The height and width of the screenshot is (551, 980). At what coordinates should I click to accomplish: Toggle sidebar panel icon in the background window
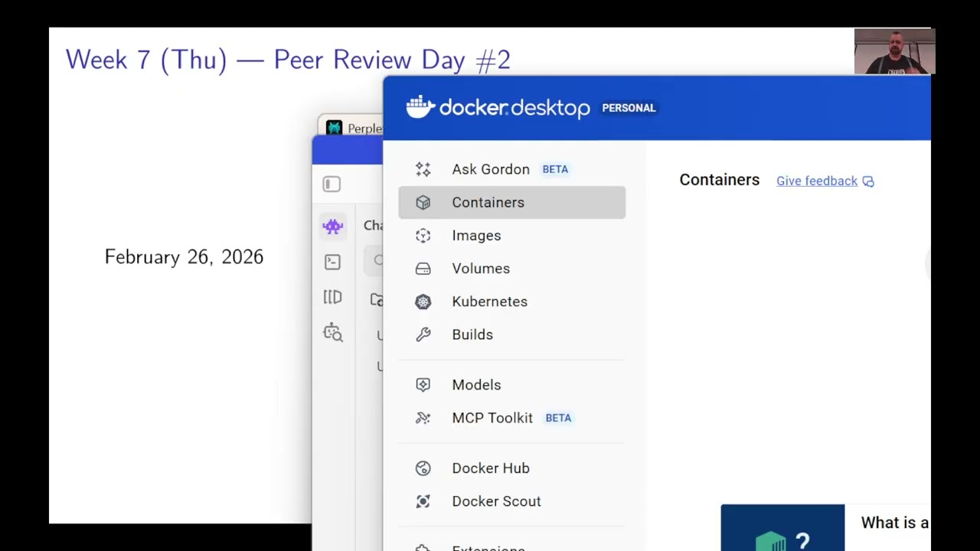pyautogui.click(x=332, y=184)
